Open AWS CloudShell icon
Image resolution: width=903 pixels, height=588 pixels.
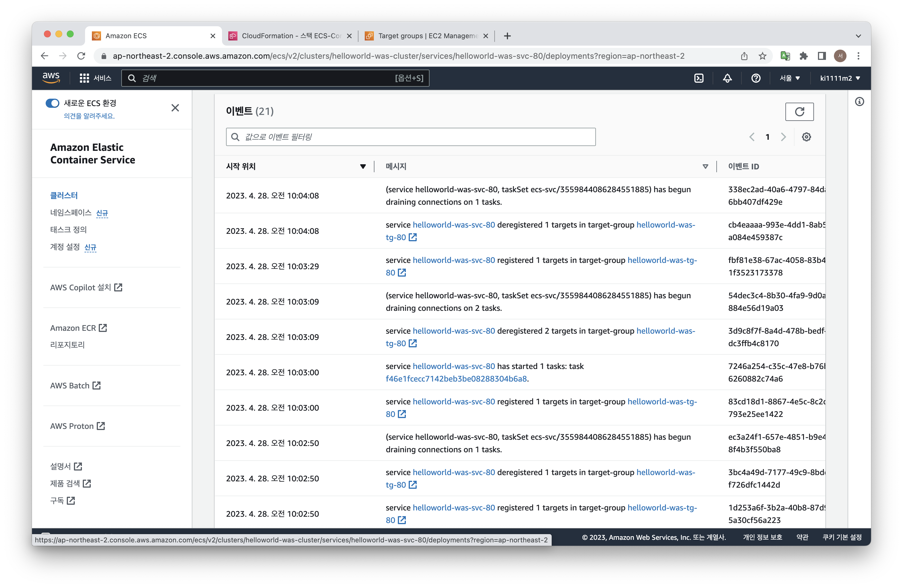[698, 78]
